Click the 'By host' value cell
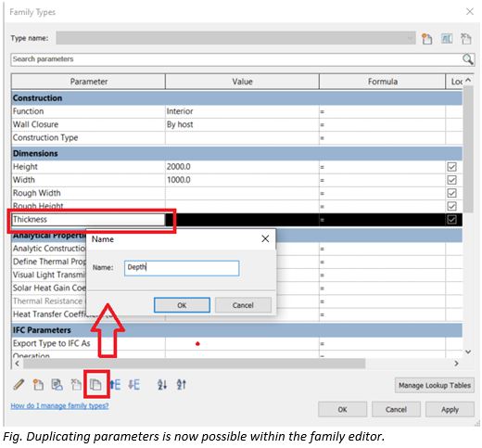482x448 pixels. (242, 124)
